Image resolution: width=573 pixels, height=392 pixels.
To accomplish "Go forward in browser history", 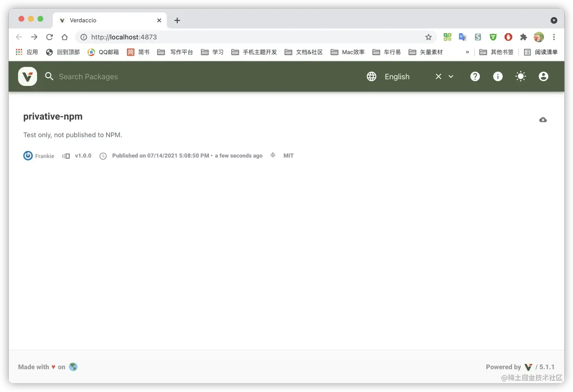I will pyautogui.click(x=34, y=37).
